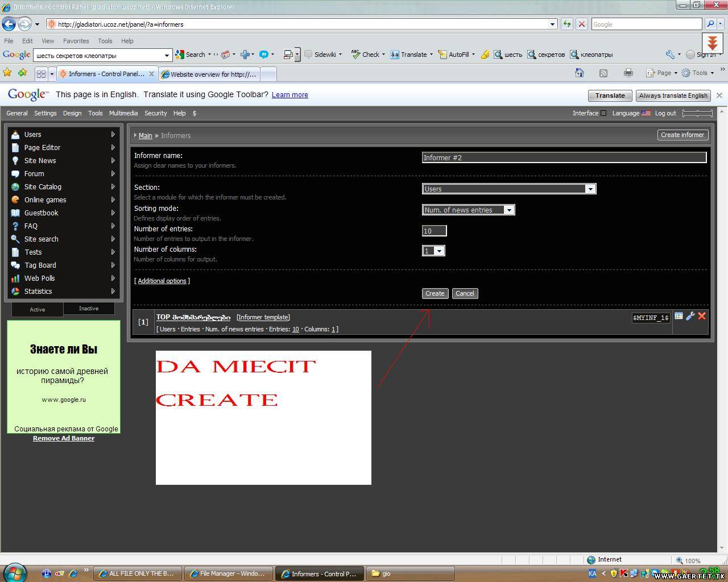Adjust the panel width slider near Log out

click(697, 113)
